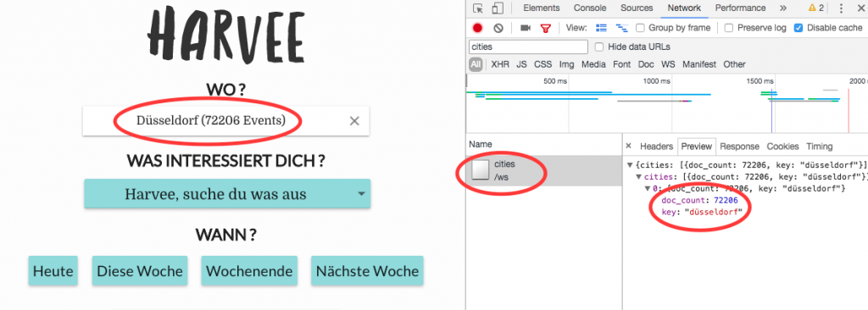Click the Düsseldorf city search field
This screenshot has width=868, height=310.
tap(225, 120)
